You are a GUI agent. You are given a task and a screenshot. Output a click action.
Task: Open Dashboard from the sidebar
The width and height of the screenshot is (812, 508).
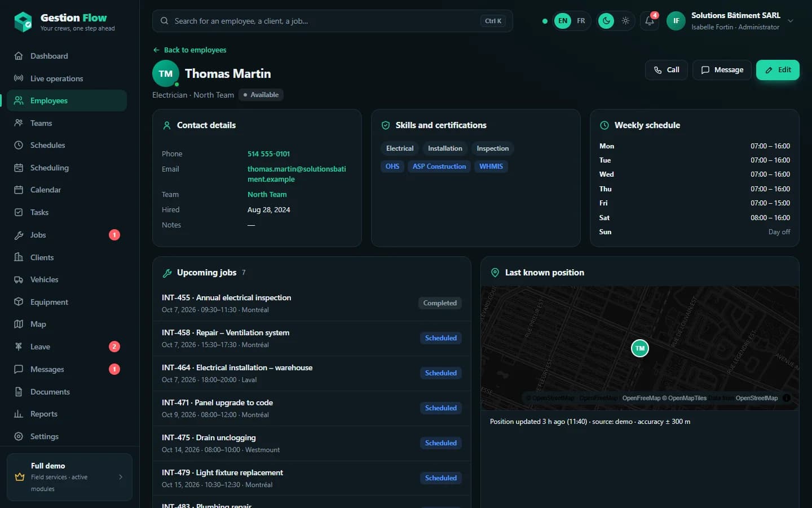[67, 56]
